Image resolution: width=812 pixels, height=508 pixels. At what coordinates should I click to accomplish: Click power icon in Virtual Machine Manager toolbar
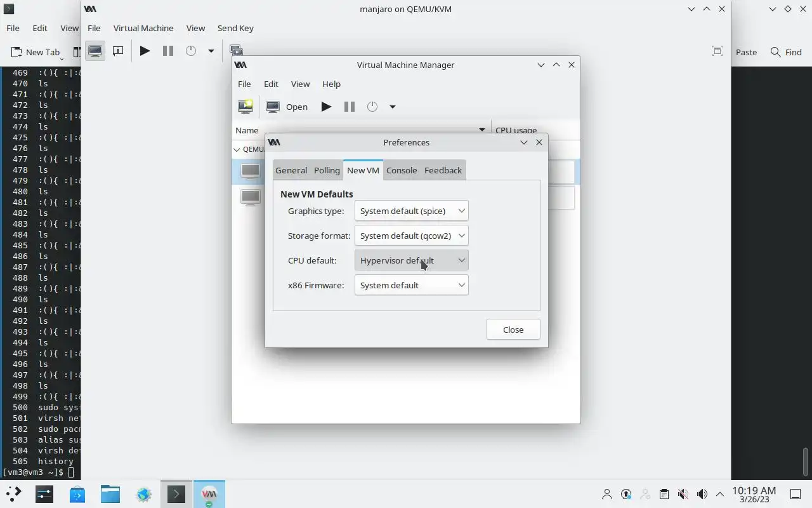point(372,107)
